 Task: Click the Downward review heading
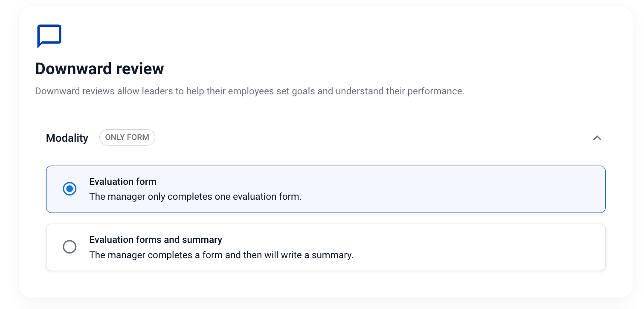pos(99,69)
